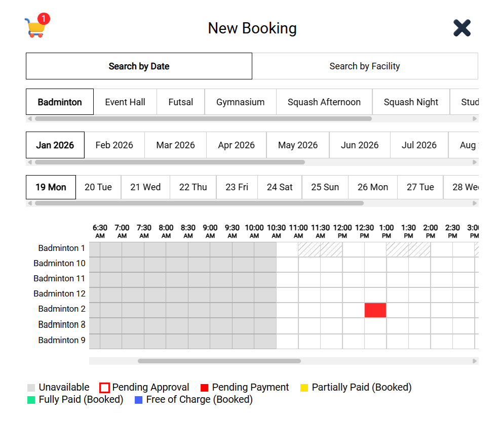
Task: Choose the Futsal facility
Action: [180, 102]
